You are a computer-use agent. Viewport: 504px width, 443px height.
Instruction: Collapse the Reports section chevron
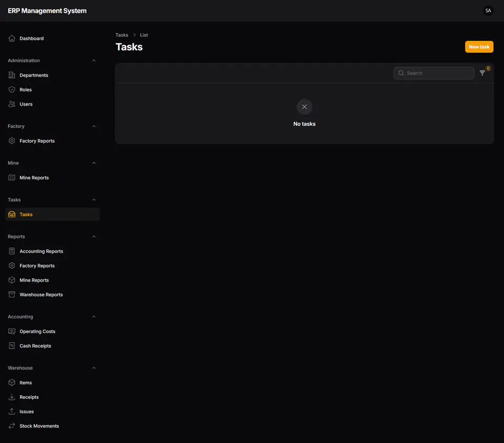(94, 236)
